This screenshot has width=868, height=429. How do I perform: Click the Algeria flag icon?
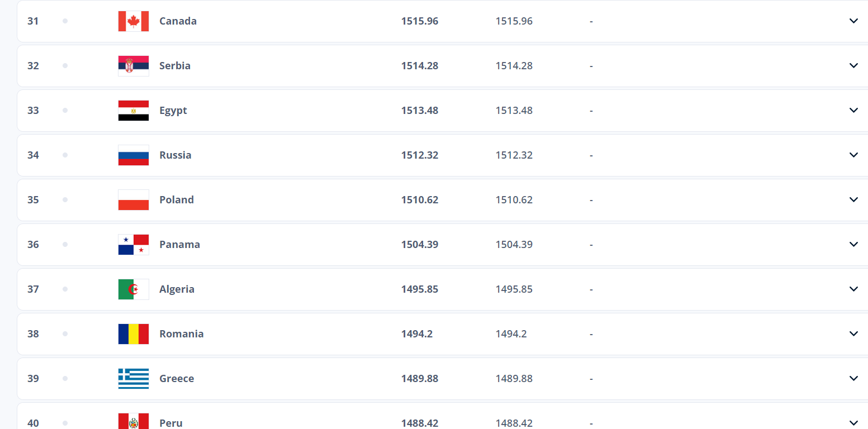coord(134,289)
